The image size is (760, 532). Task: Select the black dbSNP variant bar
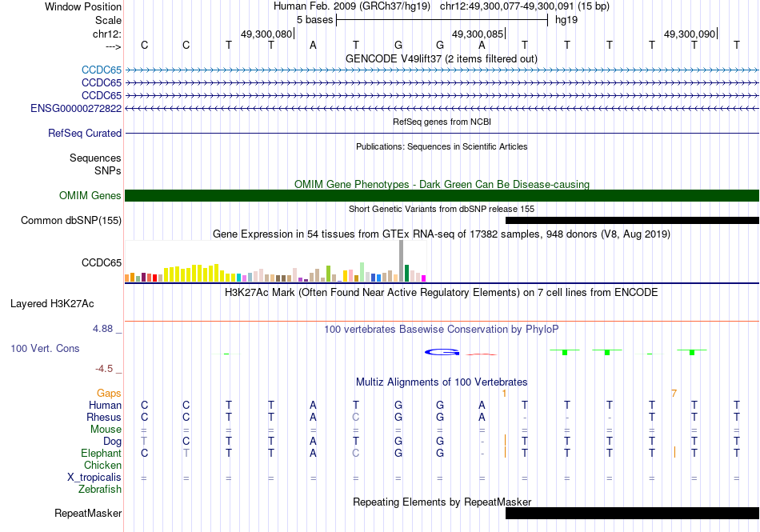click(632, 221)
